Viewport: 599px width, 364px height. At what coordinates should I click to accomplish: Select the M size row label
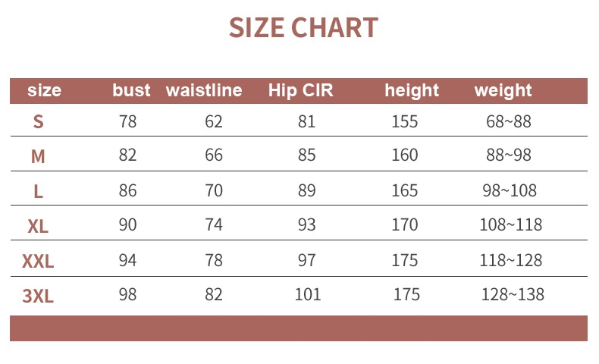pos(38,156)
